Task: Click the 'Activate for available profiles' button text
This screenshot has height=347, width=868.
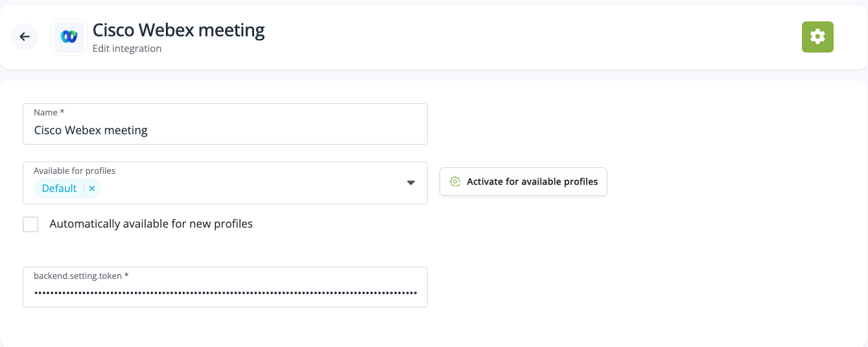Action: [x=532, y=182]
